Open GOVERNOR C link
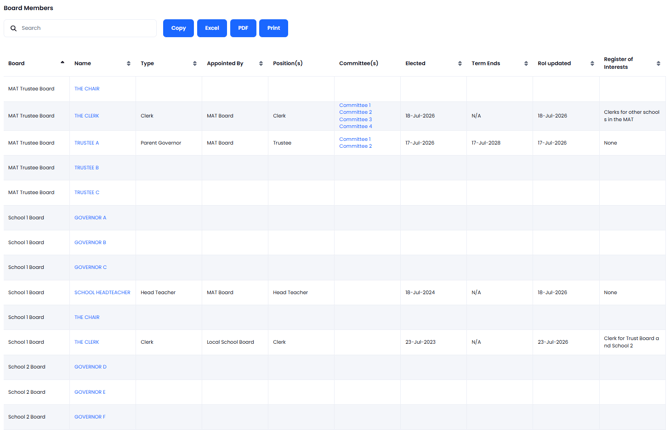The height and width of the screenshot is (430, 670). (91, 267)
